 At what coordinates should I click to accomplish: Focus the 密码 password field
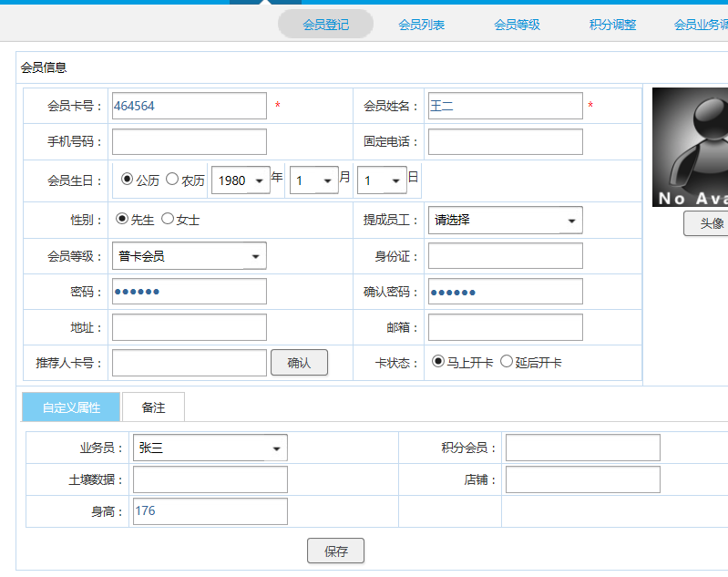[190, 292]
